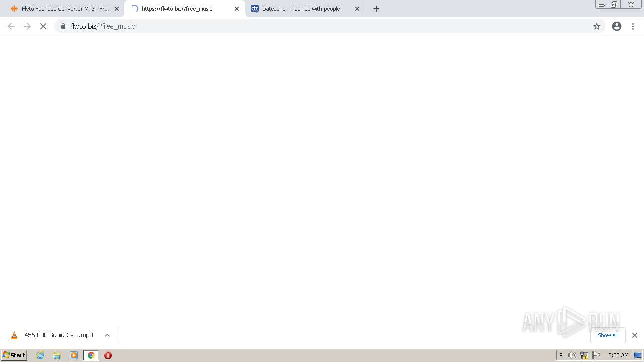Screen dimensions: 644x362
Task: Open a new tab with plus button
Action: pos(376,9)
